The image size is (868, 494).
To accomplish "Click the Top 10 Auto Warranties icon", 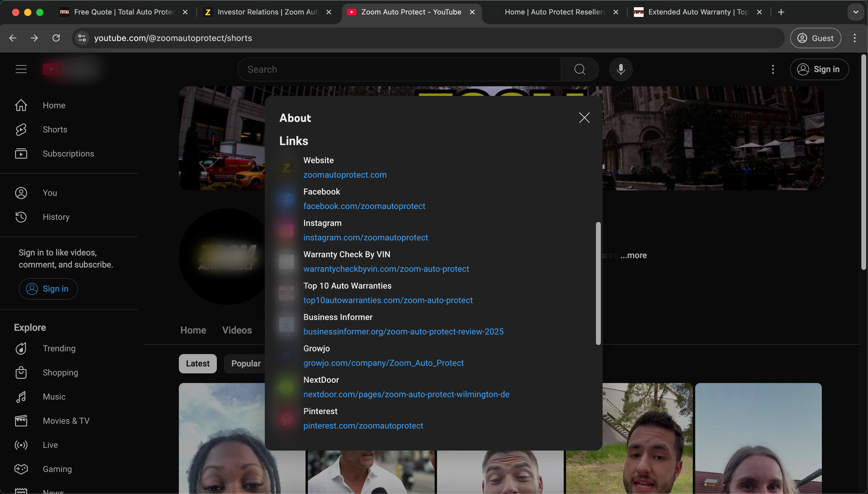I will (286, 293).
